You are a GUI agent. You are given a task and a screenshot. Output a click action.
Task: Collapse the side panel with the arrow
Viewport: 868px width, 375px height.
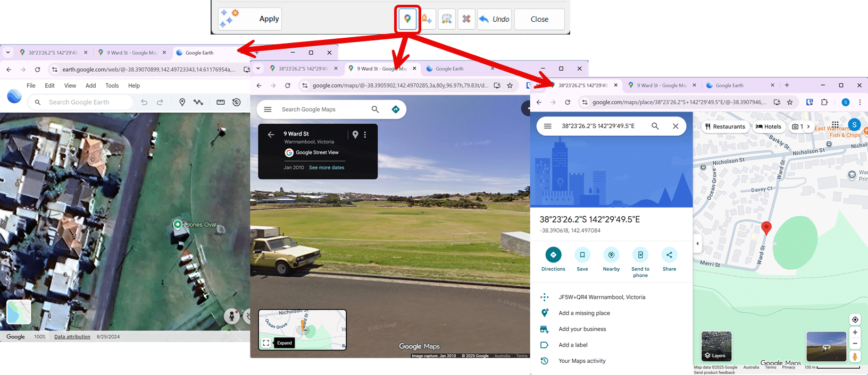(x=697, y=244)
